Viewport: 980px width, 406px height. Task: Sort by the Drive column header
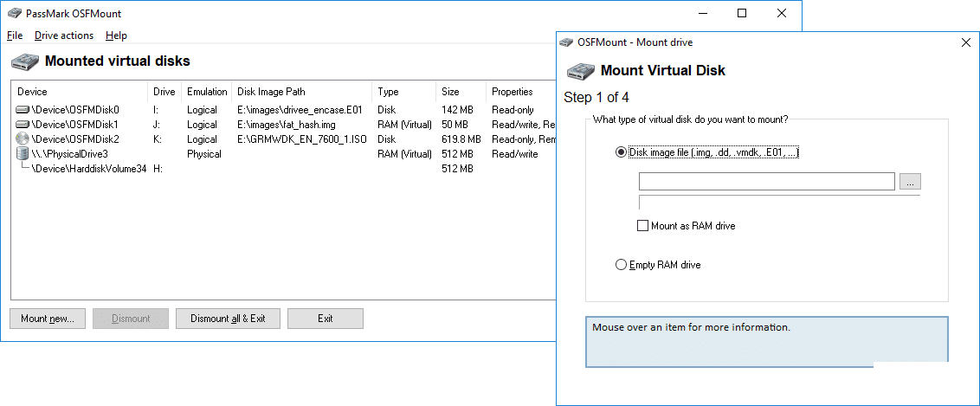[165, 92]
